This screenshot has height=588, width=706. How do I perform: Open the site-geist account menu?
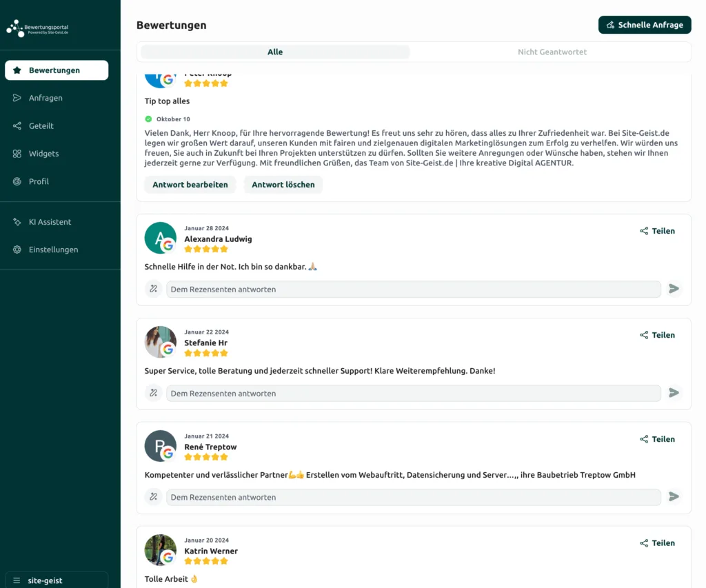57,580
